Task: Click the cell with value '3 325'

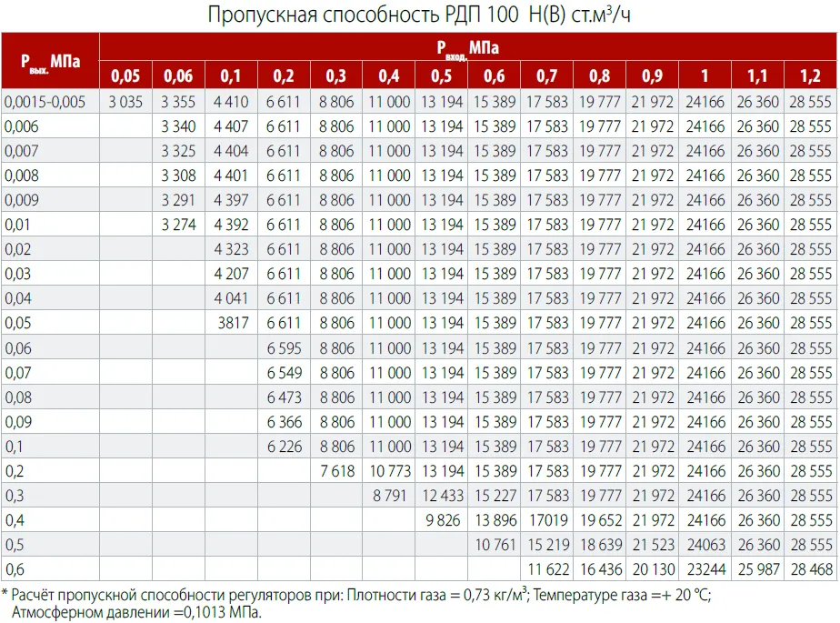Action: (178, 151)
